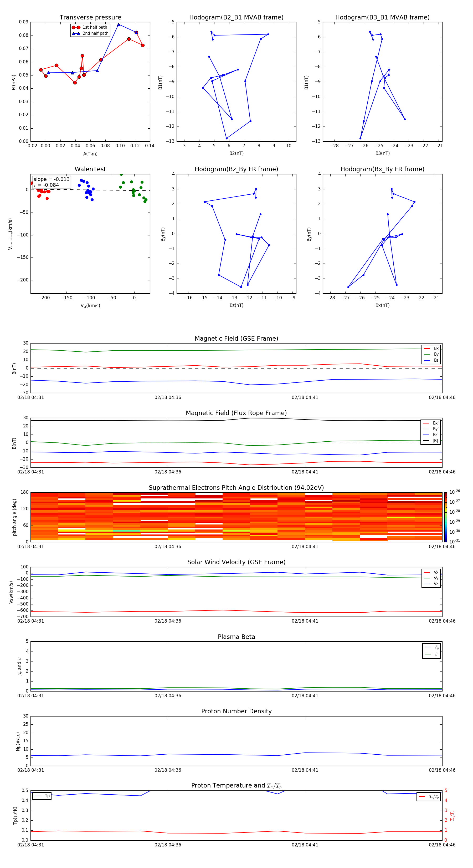Click the "B3(nT)" x-axis label
This screenshot has width=473, height=868.
pyautogui.click(x=382, y=153)
